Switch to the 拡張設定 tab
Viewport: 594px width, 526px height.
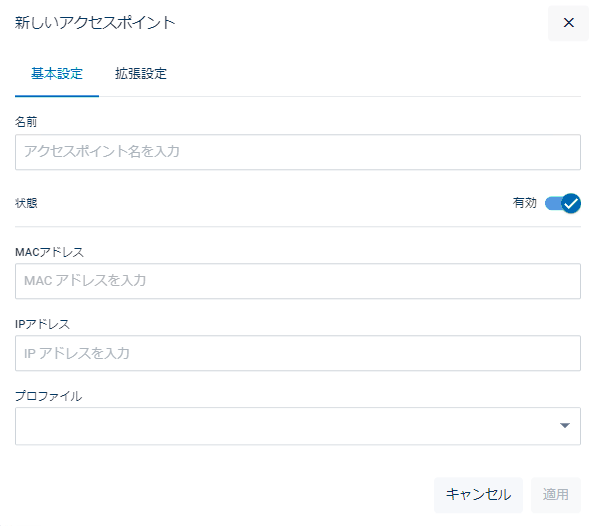(141, 74)
